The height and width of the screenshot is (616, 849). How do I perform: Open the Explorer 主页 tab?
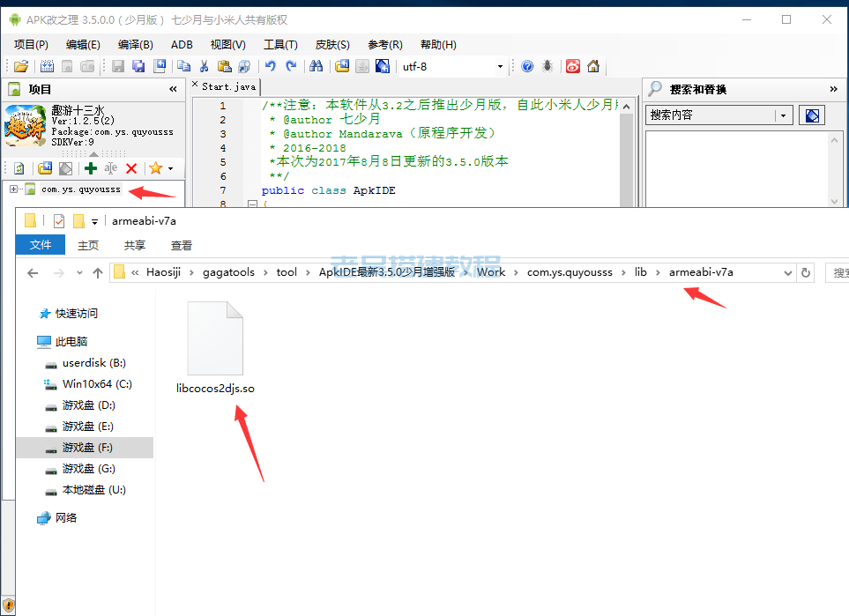pos(87,245)
